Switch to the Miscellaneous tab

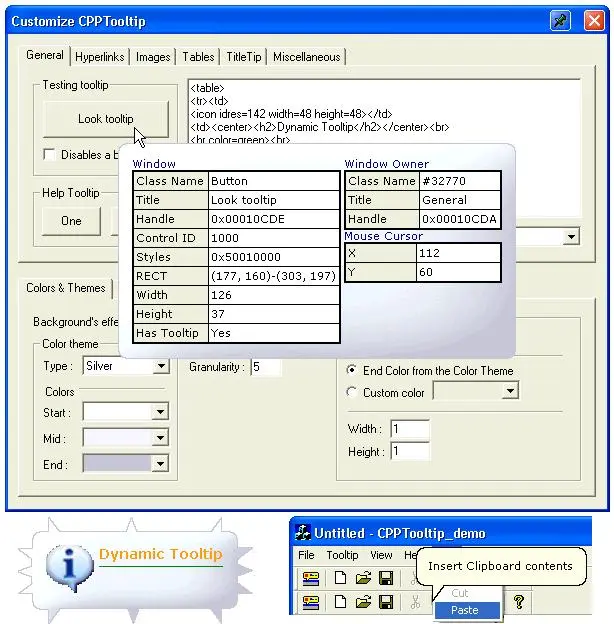pos(306,57)
